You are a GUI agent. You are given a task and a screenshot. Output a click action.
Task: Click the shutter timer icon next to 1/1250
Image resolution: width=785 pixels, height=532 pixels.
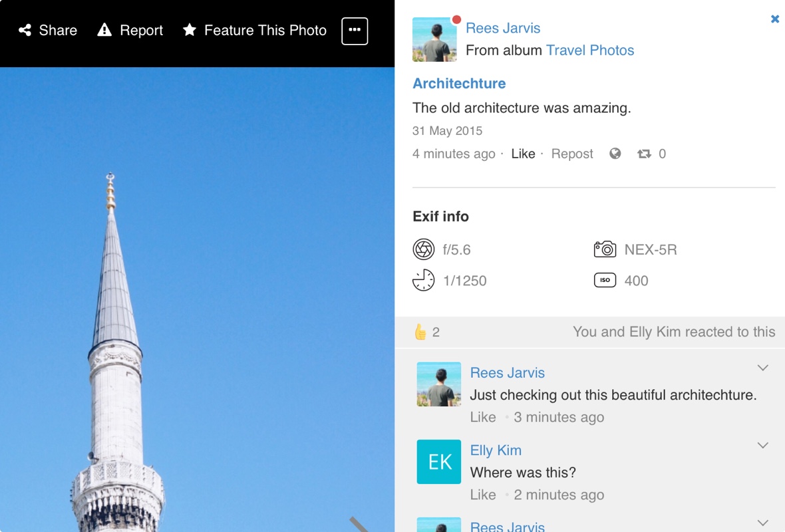click(424, 280)
